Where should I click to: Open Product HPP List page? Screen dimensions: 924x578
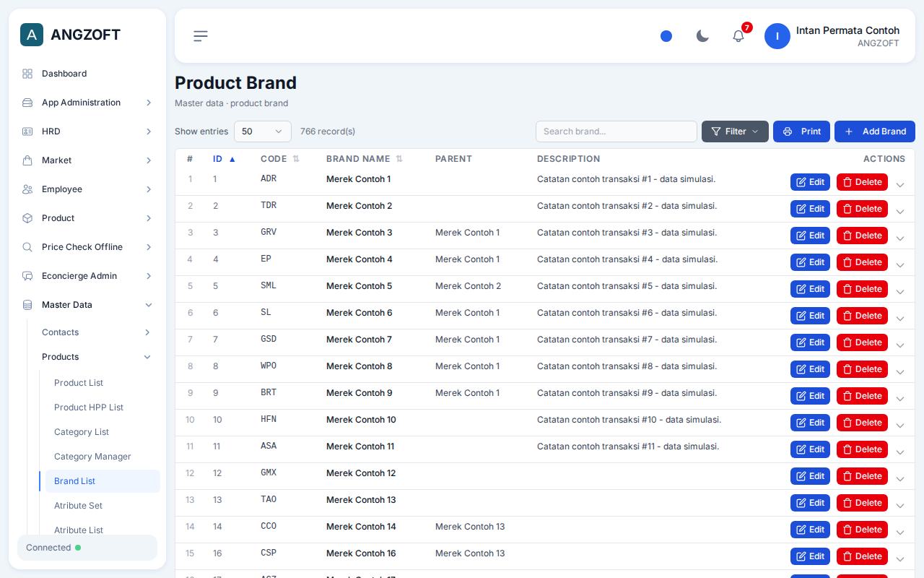(103, 407)
